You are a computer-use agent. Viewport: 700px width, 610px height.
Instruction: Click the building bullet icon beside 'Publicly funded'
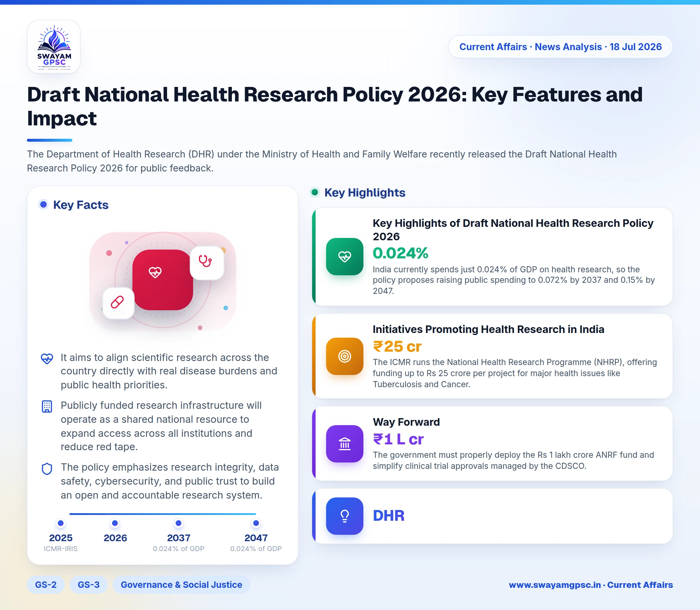coord(47,406)
